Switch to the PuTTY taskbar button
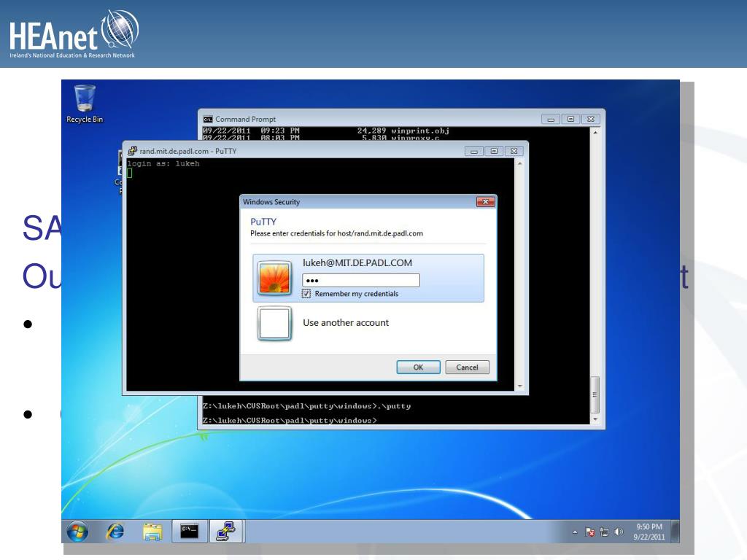This screenshot has width=747, height=560. click(x=227, y=532)
